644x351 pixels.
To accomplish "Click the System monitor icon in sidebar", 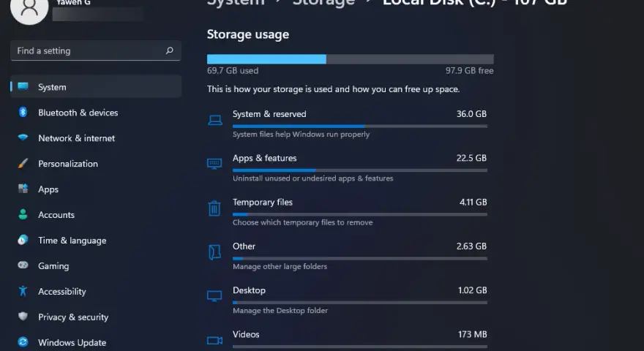I will (x=23, y=86).
